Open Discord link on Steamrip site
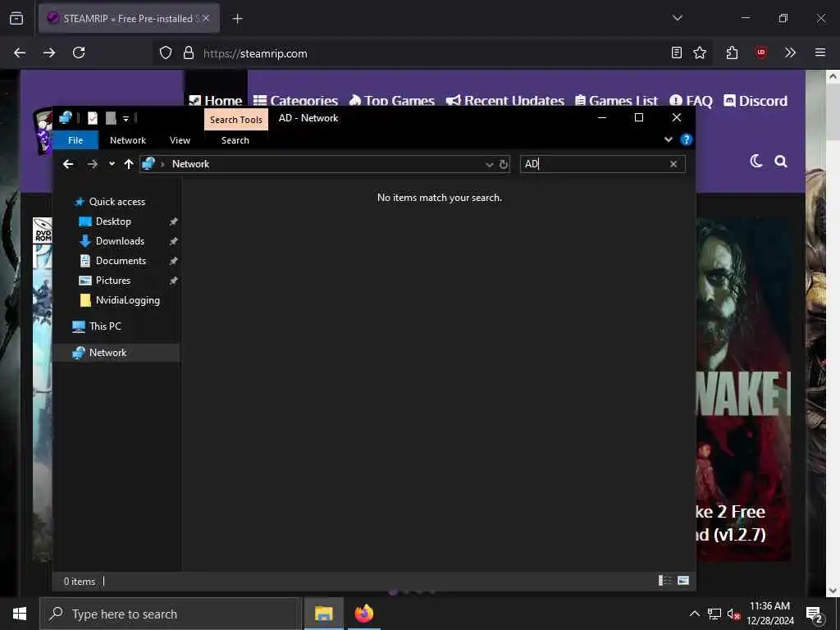The image size is (840, 630). click(x=756, y=100)
